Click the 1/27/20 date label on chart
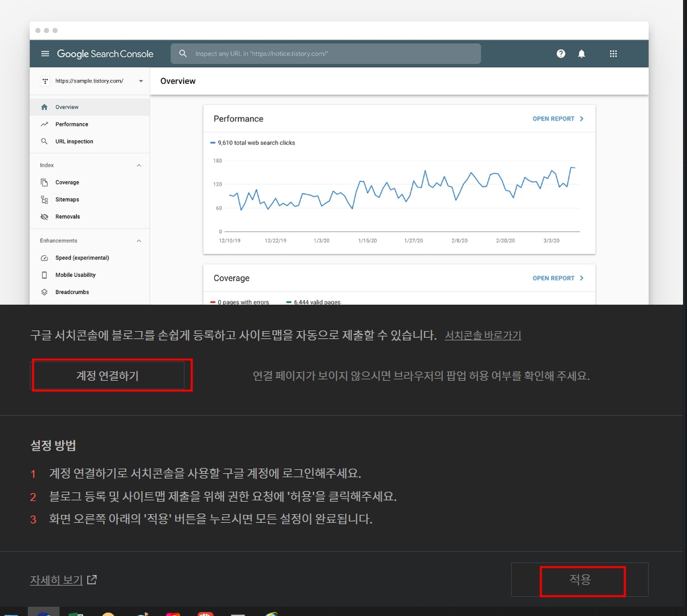 414,241
